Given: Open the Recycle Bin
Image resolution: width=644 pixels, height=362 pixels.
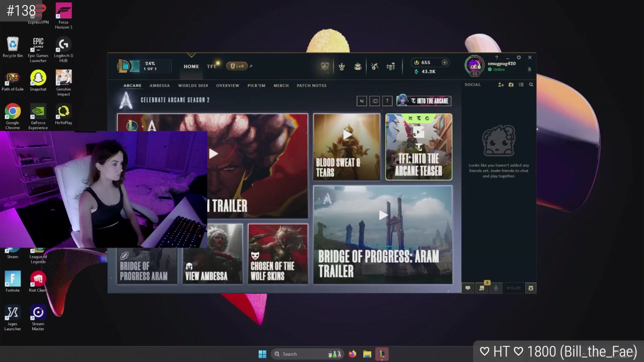Looking at the screenshot, I should pyautogui.click(x=12, y=47).
